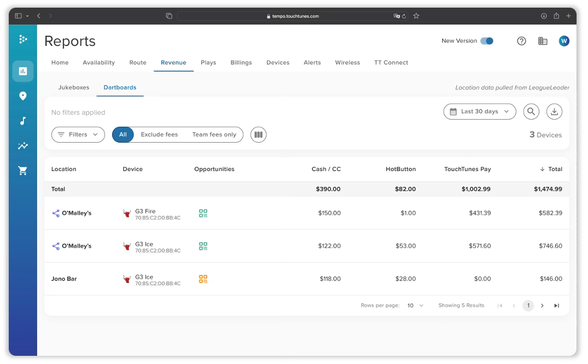Go to the next results page
This screenshot has height=364, width=588.
542,306
